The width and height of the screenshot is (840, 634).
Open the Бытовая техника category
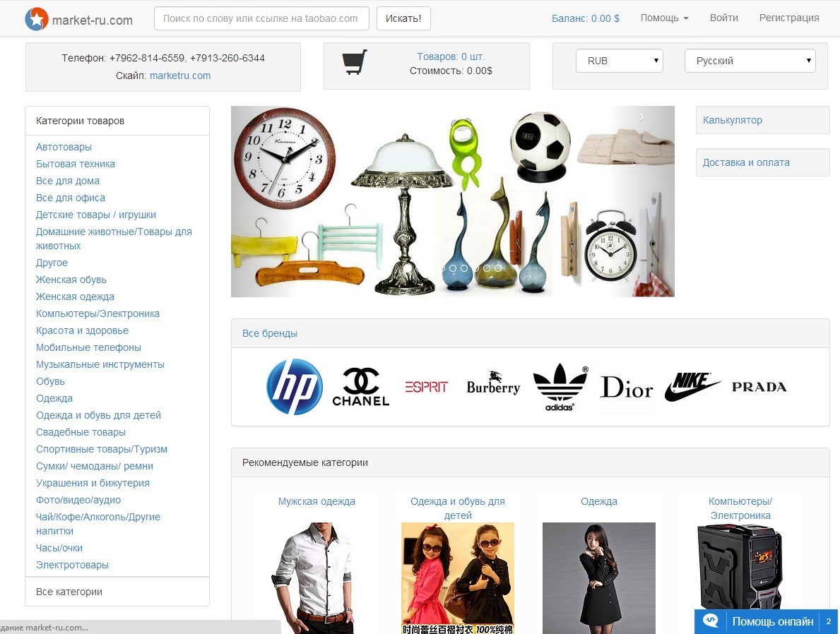(76, 164)
